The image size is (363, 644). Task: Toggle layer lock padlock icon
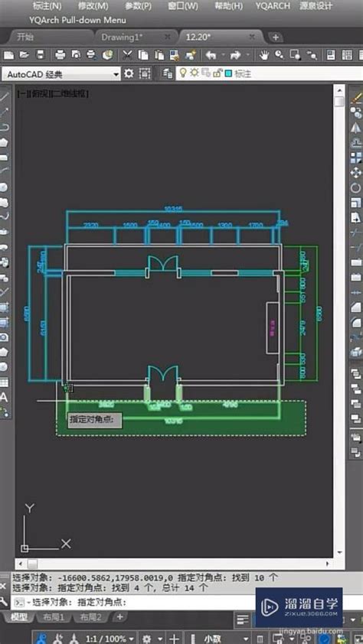(216, 73)
